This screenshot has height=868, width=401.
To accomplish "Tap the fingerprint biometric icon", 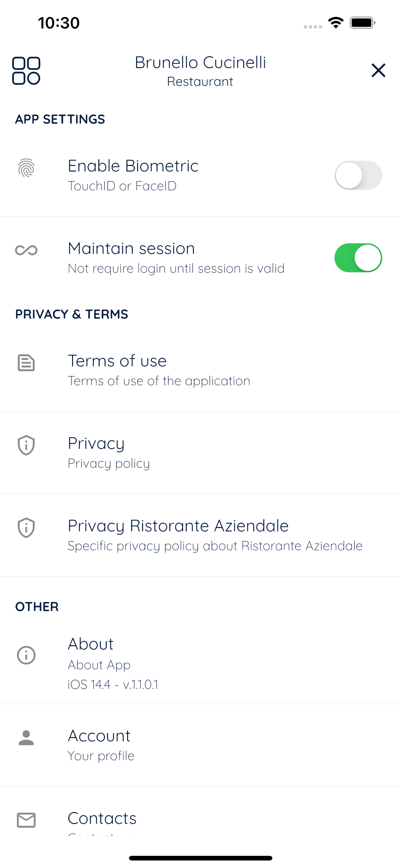I will click(26, 167).
